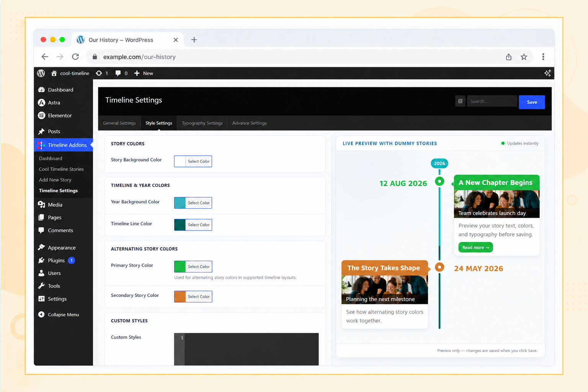This screenshot has height=392, width=588.
Task: Switch to General Settings tab
Action: [x=119, y=123]
